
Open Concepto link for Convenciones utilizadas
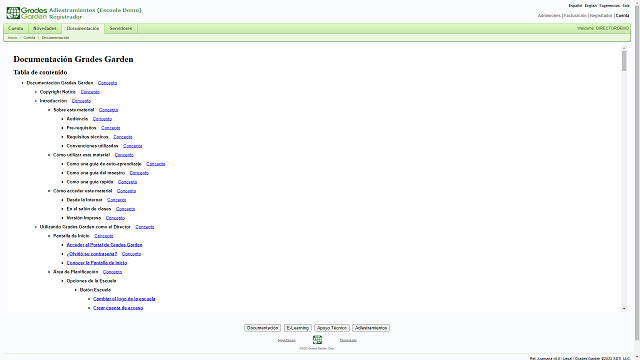point(133,146)
